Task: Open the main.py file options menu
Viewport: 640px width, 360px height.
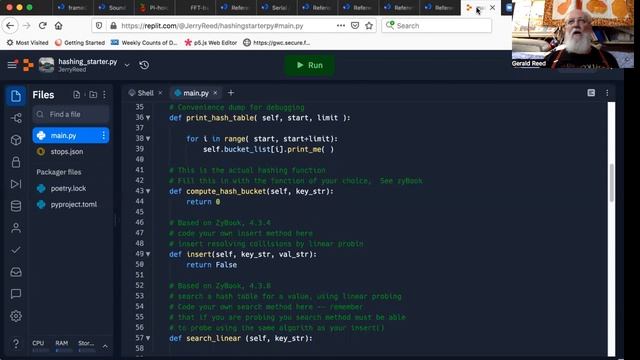Action: 103,136
